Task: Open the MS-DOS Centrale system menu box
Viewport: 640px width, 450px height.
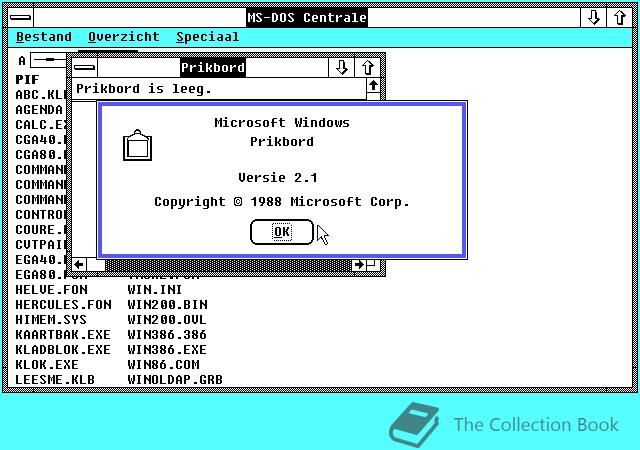Action: click(x=20, y=18)
